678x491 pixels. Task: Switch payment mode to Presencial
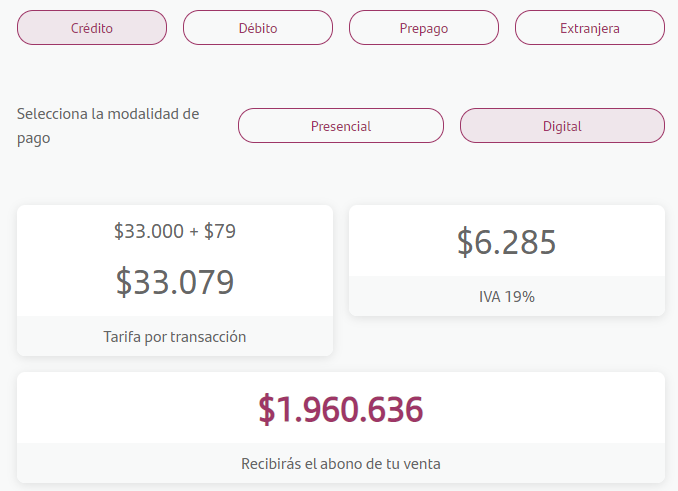pos(341,126)
